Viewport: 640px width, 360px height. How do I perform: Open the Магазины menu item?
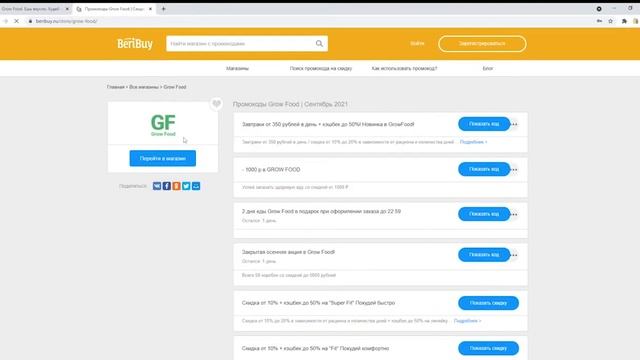point(237,68)
